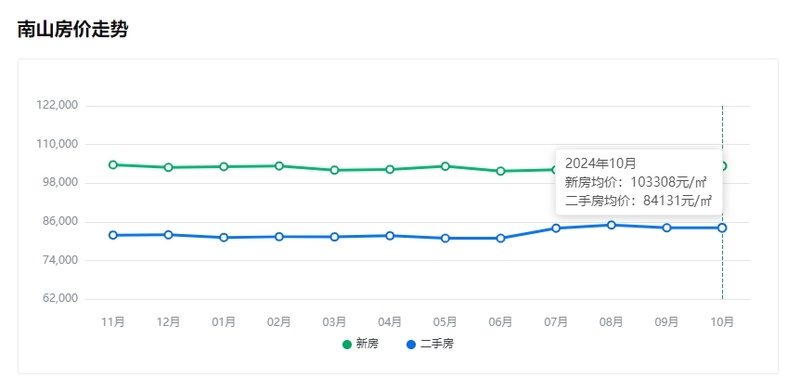Select 新房 data point for 06月
The width and height of the screenshot is (800, 391).
[501, 171]
